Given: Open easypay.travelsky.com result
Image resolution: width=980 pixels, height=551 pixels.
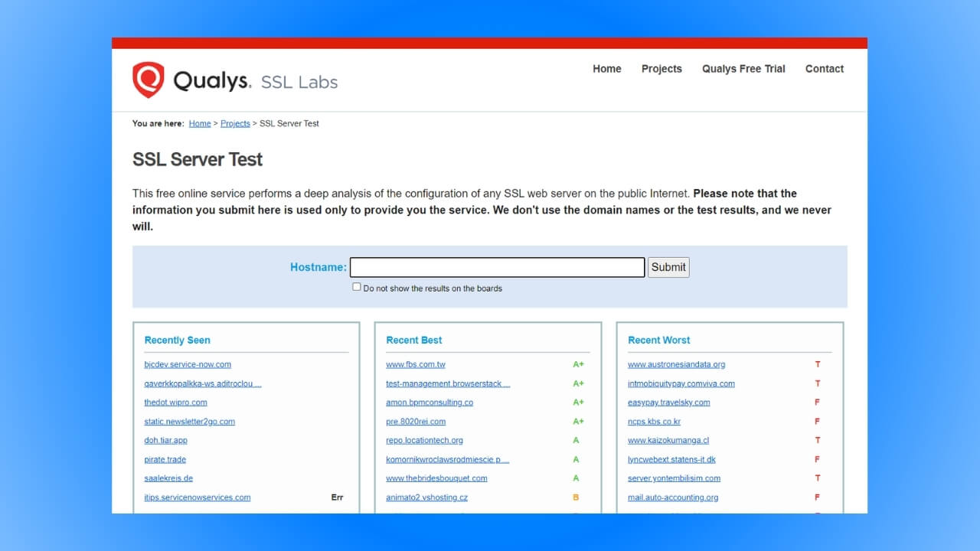Looking at the screenshot, I should [669, 403].
